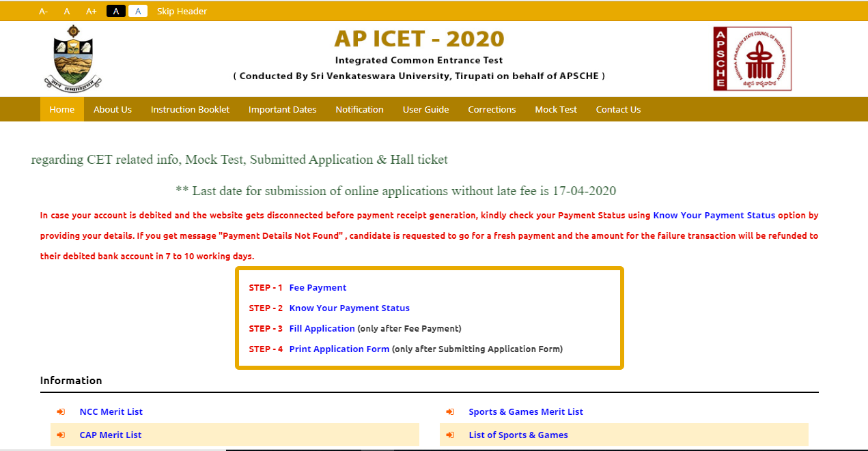Image resolution: width=868 pixels, height=451 pixels.
Task: Select the white default theme icon
Action: [137, 11]
